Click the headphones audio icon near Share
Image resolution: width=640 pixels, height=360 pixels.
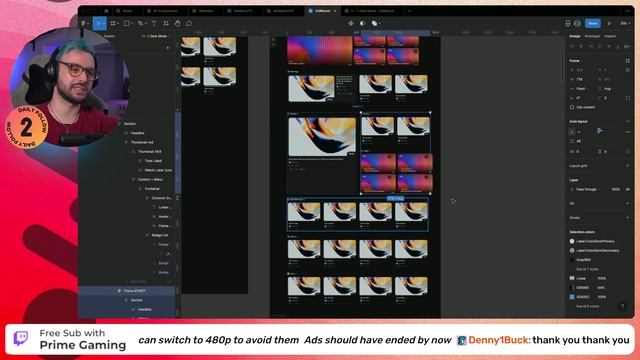(x=567, y=24)
